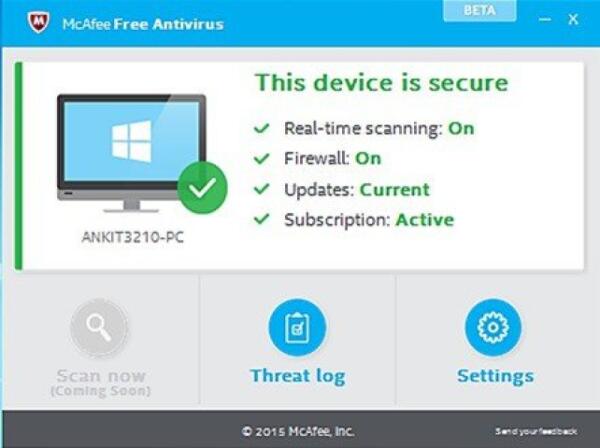Close the McAfee Free Antivirus window
This screenshot has width=600, height=448.
tap(573, 19)
